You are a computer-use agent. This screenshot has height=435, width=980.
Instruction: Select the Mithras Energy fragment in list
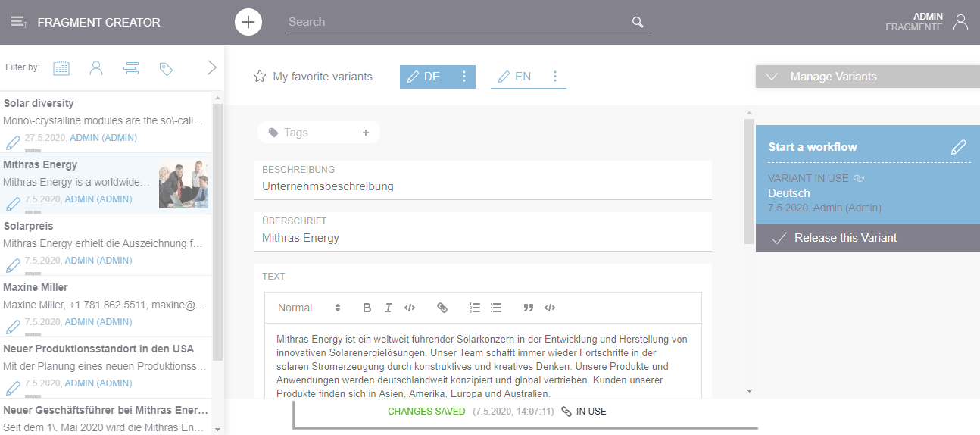[106, 183]
